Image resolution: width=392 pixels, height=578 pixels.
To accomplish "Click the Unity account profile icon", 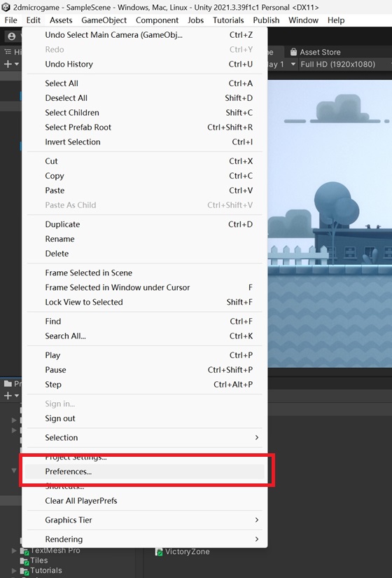I will tap(12, 36).
